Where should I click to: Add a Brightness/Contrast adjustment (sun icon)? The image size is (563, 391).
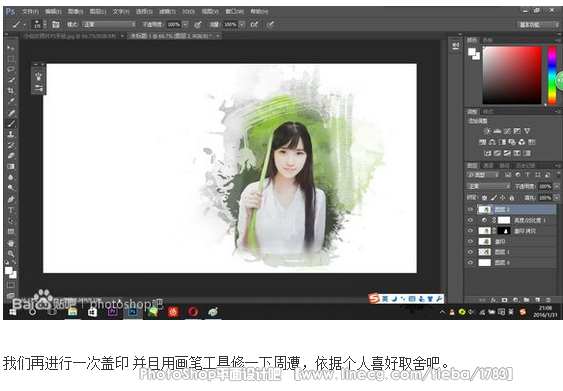coord(487,131)
